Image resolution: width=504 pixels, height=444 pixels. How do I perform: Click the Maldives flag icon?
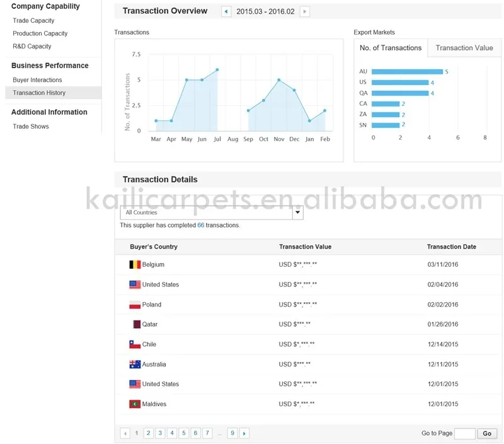(135, 404)
